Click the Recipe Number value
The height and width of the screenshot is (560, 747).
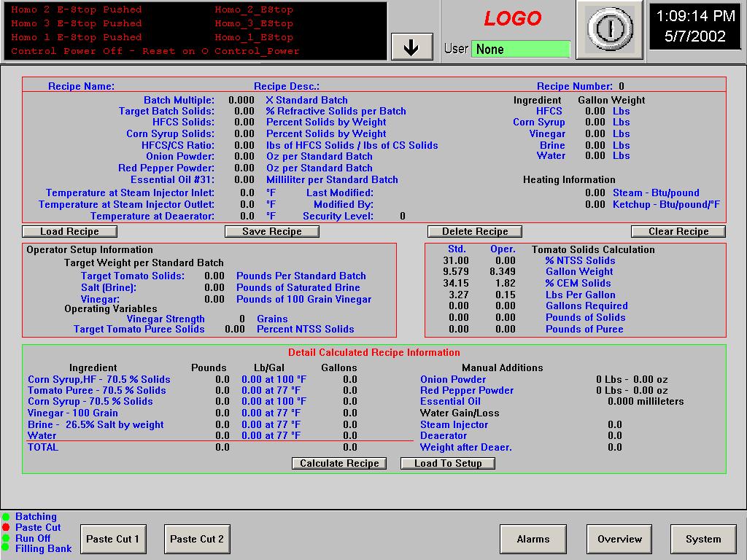click(622, 86)
